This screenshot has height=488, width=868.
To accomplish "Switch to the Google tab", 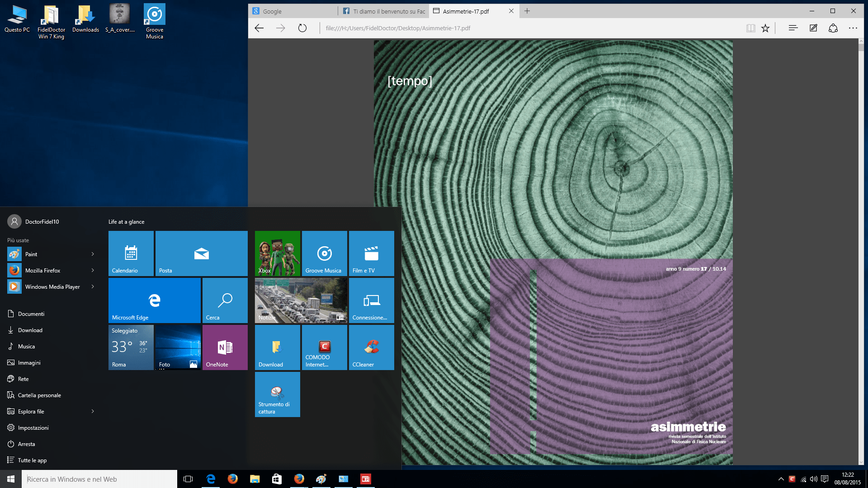I will point(293,11).
